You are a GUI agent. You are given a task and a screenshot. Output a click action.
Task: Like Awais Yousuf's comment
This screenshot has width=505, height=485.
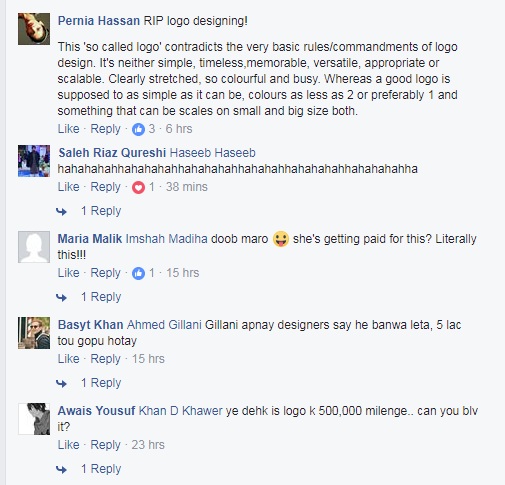tap(69, 445)
